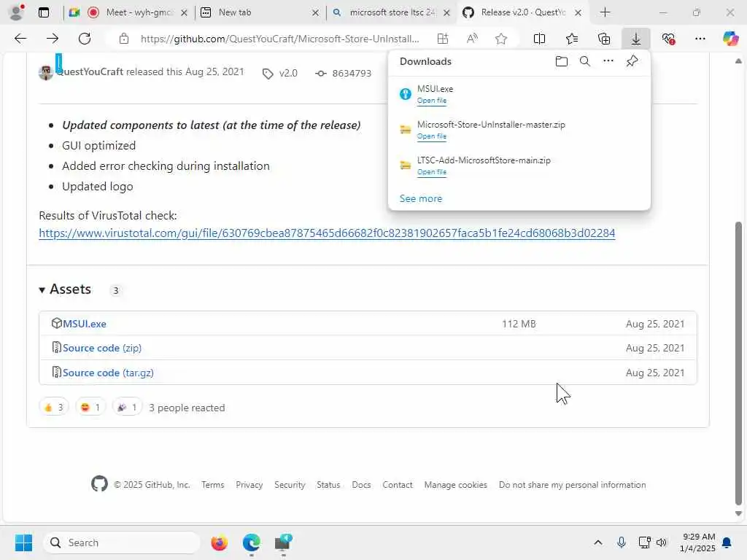
Task: Pin the Downloads panel
Action: 632,61
